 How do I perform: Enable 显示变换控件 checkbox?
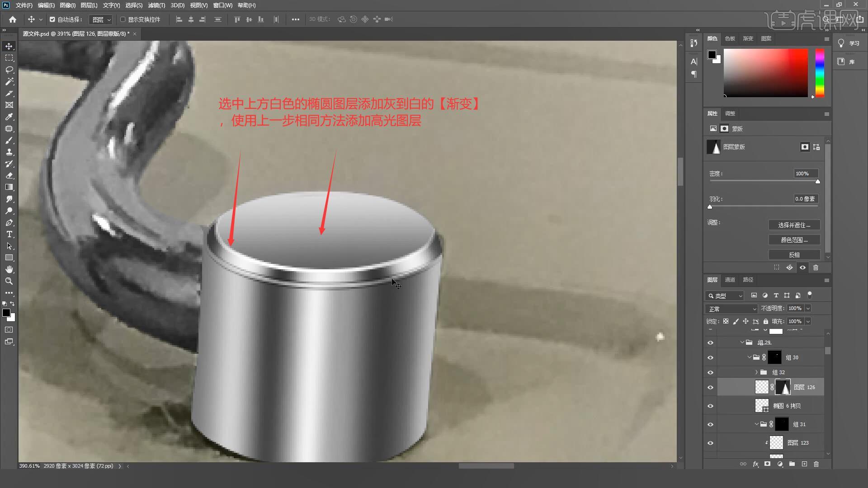pyautogui.click(x=123, y=19)
